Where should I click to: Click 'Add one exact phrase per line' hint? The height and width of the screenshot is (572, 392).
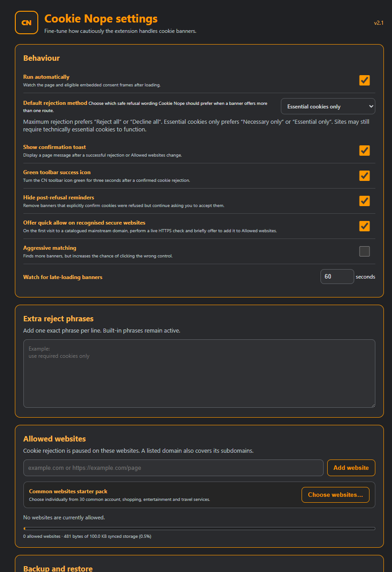pos(102,330)
